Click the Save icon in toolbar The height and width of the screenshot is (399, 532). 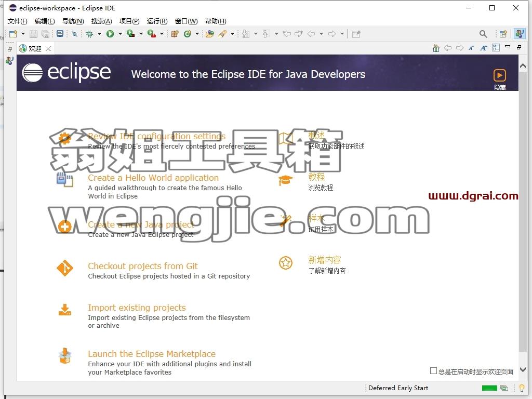(x=33, y=34)
